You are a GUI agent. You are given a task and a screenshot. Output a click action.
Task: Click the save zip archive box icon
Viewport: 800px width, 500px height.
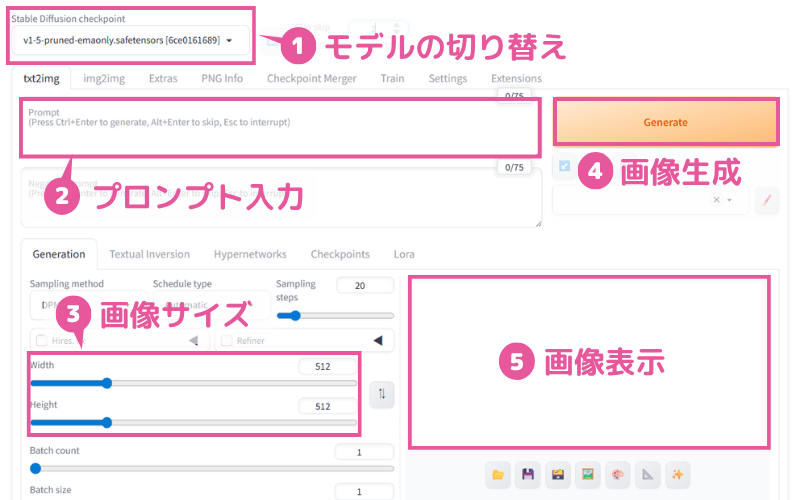pos(558,475)
